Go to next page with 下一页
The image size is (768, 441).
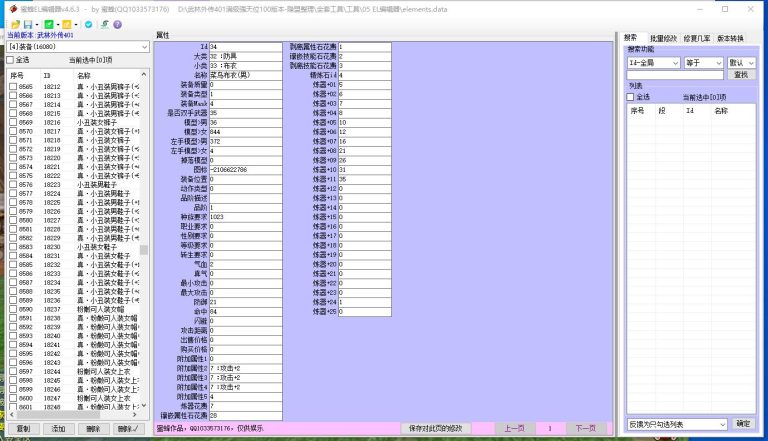[585, 428]
